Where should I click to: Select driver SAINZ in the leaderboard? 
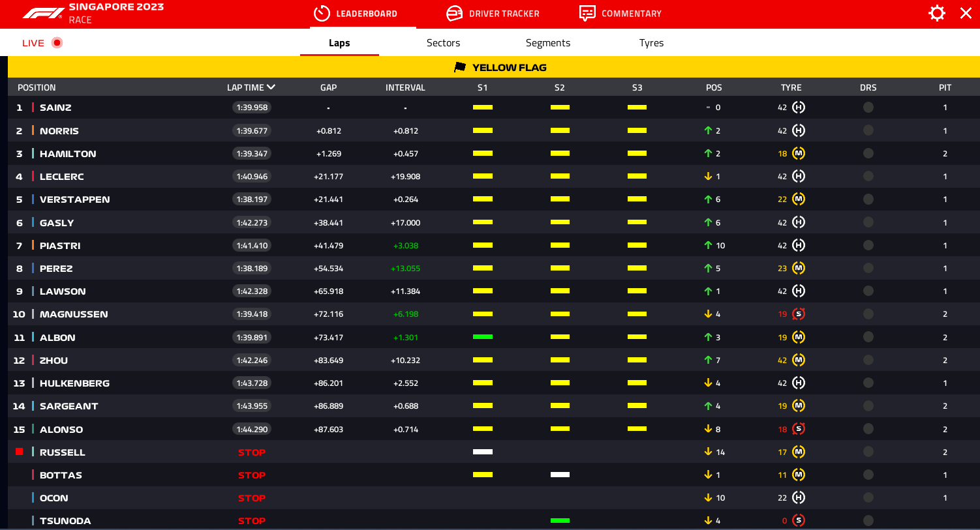pos(55,108)
